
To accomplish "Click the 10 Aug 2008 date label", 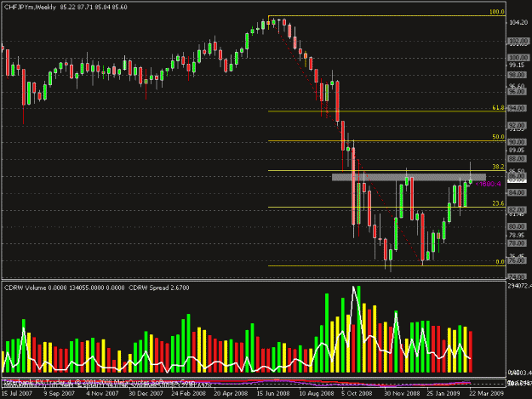I will [316, 393].
